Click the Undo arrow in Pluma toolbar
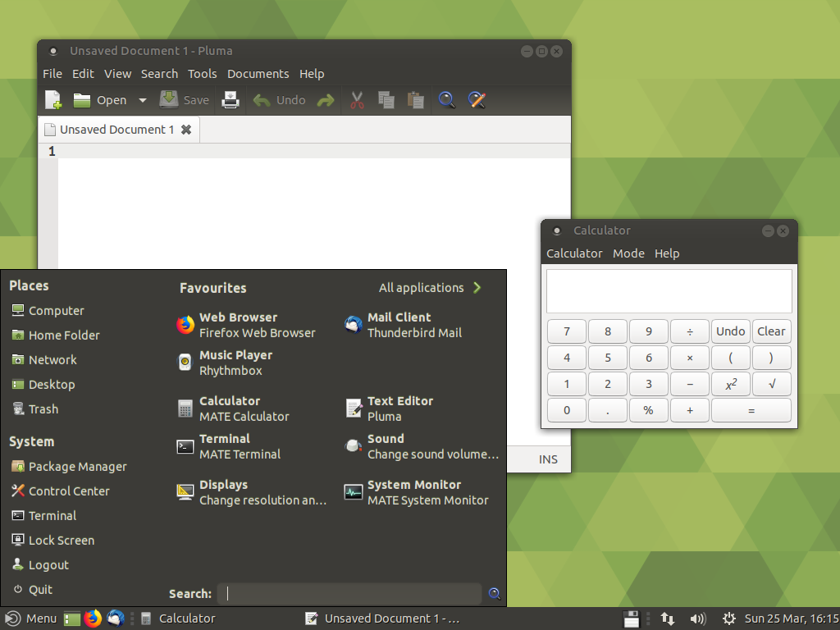 point(262,100)
